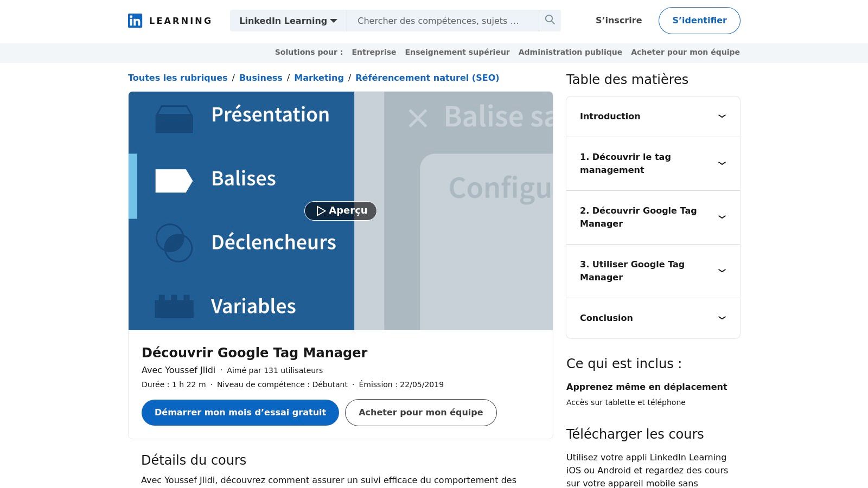
Task: Open the S'inscrire link
Action: 618,20
